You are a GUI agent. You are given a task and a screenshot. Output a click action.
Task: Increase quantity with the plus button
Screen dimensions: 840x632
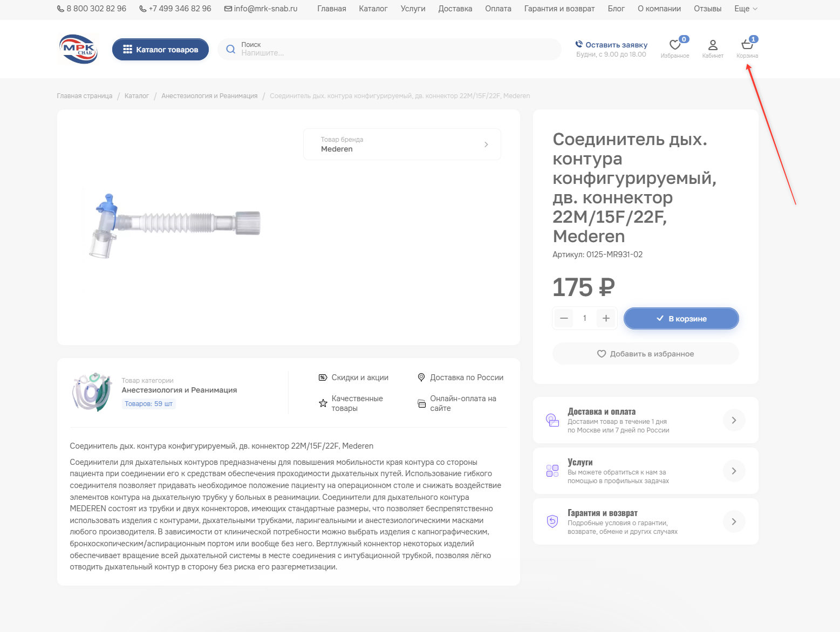click(x=606, y=318)
